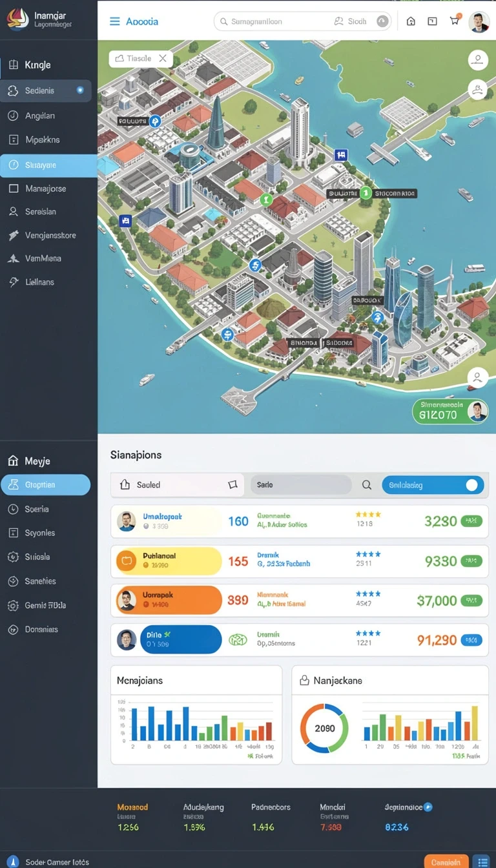Click the top-right map profile button
The width and height of the screenshot is (496, 868).
(x=477, y=60)
